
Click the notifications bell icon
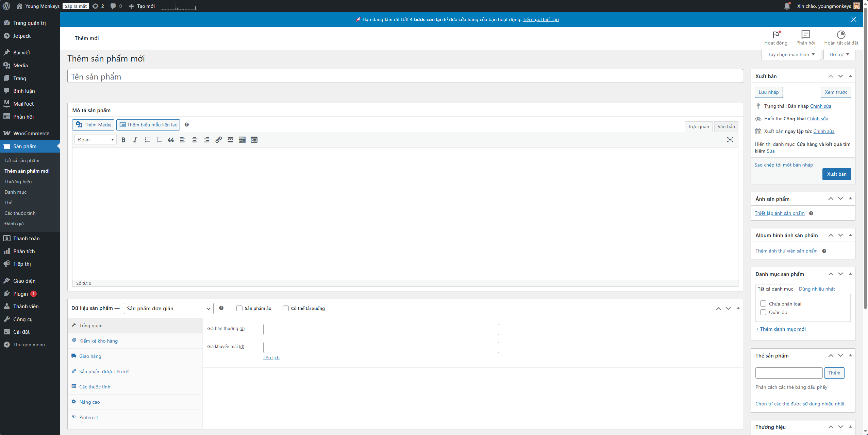pos(787,6)
